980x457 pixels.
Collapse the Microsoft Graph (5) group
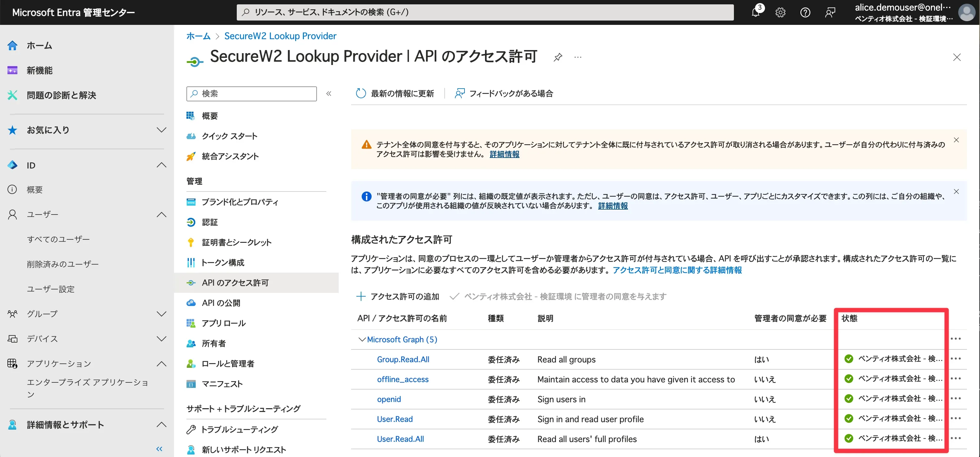click(362, 339)
